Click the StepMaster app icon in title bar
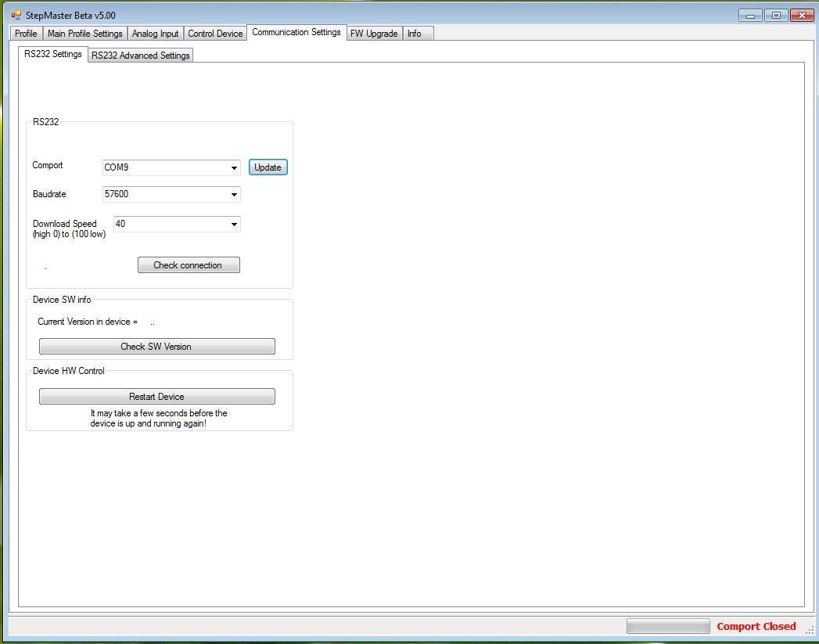Screen dimensions: 819x644 click(x=16, y=15)
